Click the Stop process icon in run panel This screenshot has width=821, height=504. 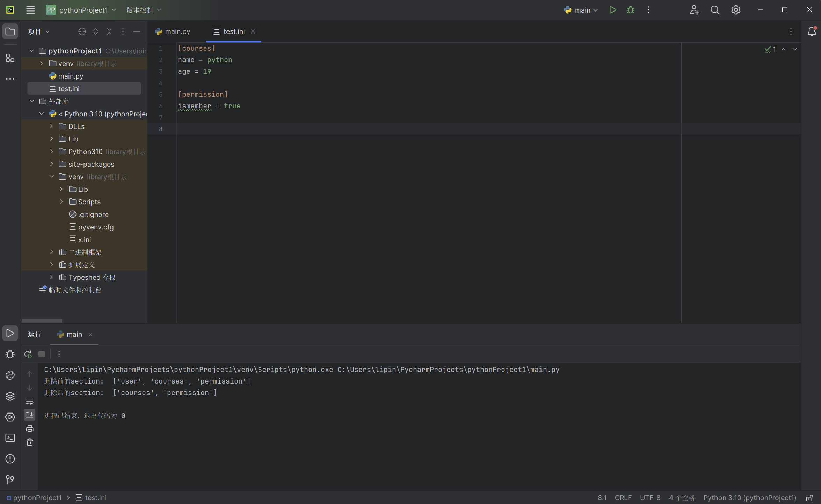tap(42, 354)
